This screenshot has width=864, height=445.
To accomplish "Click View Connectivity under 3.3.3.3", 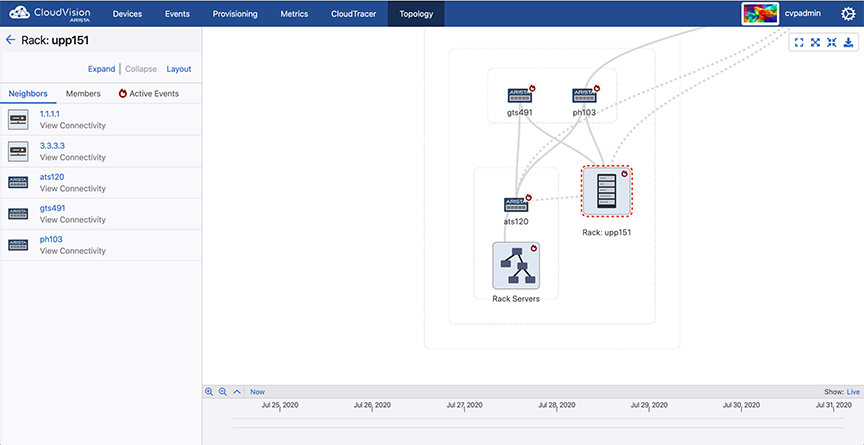I will pos(73,157).
